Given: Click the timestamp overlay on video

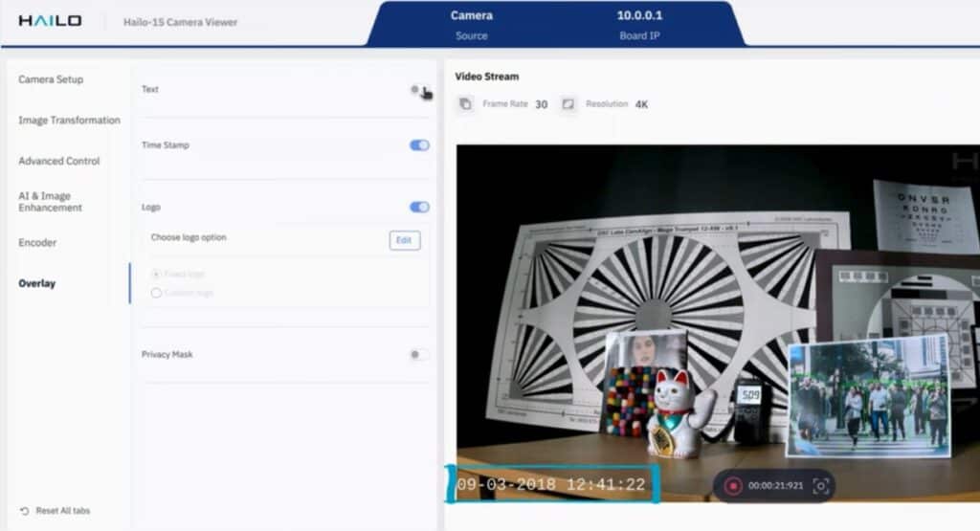Looking at the screenshot, I should 551,485.
